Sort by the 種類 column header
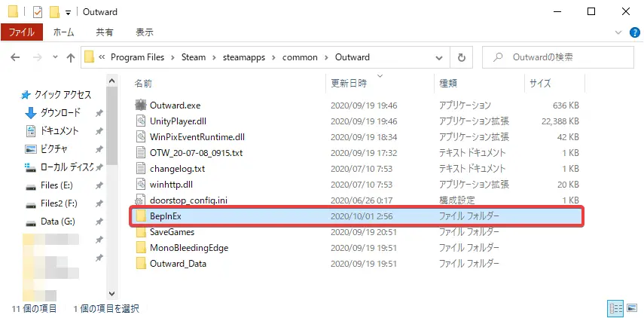Screen dimensions: 644x318 (x=448, y=84)
